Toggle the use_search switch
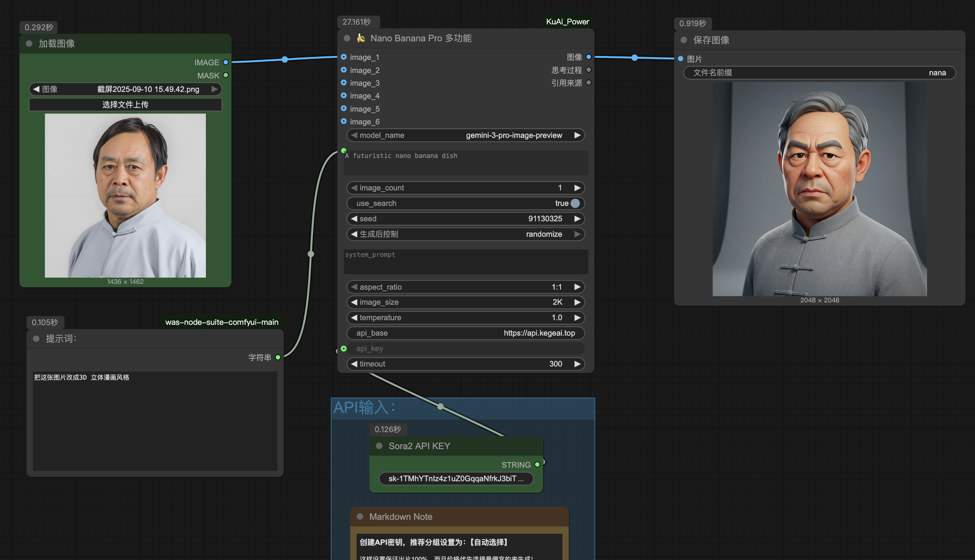This screenshot has width=975, height=560. click(x=575, y=203)
